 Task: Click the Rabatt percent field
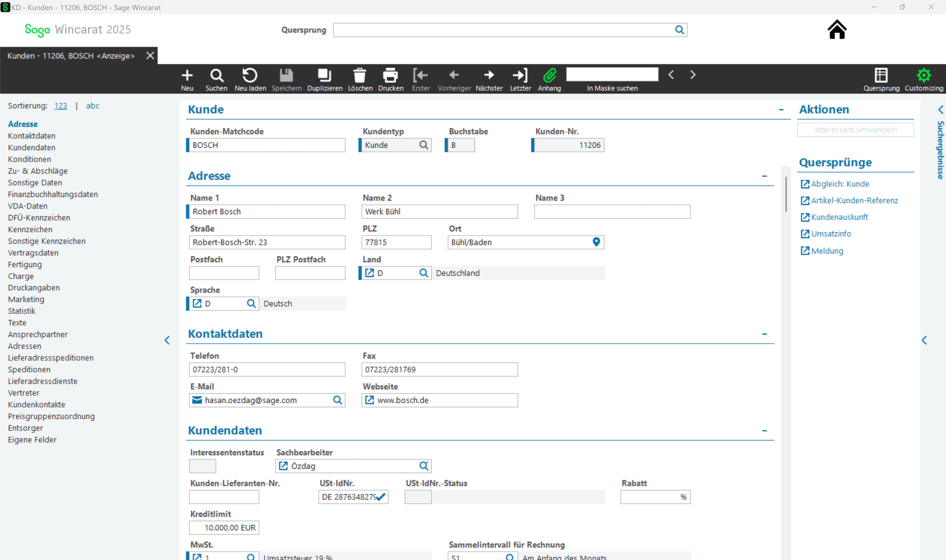655,496
